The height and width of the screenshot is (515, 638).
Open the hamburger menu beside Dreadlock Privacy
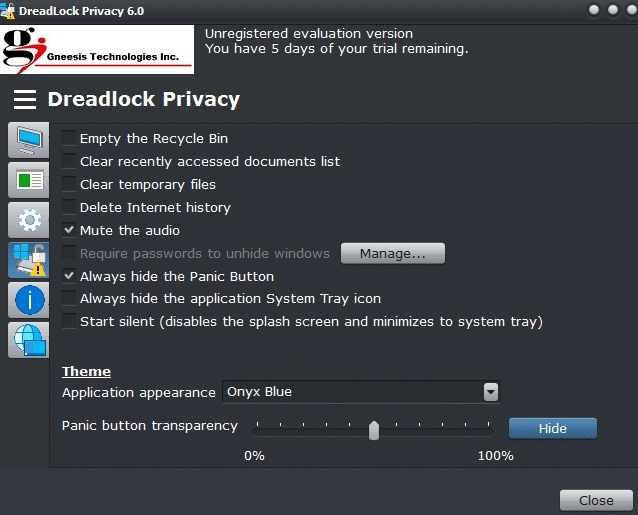pos(26,99)
